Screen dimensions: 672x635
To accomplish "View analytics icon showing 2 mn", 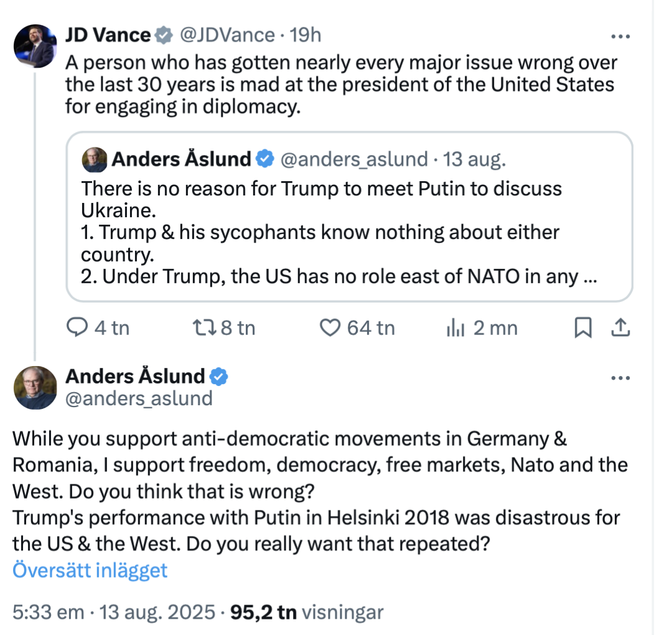I will point(482,328).
